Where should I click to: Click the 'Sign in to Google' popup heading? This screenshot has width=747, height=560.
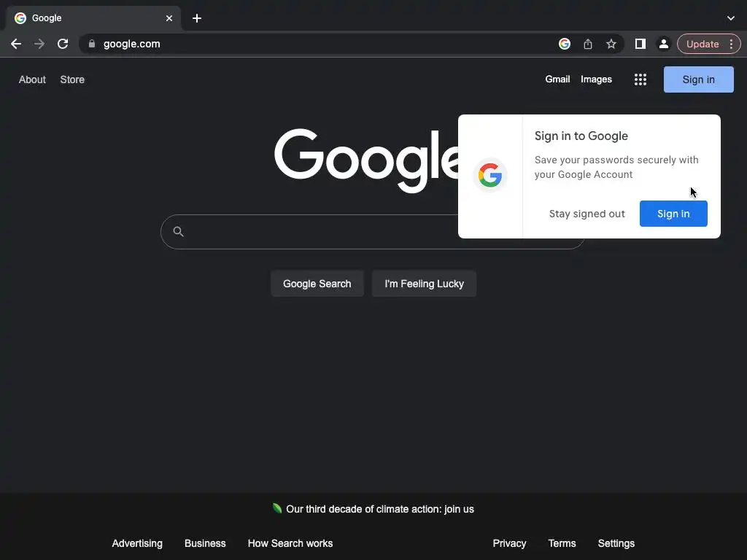coord(581,136)
